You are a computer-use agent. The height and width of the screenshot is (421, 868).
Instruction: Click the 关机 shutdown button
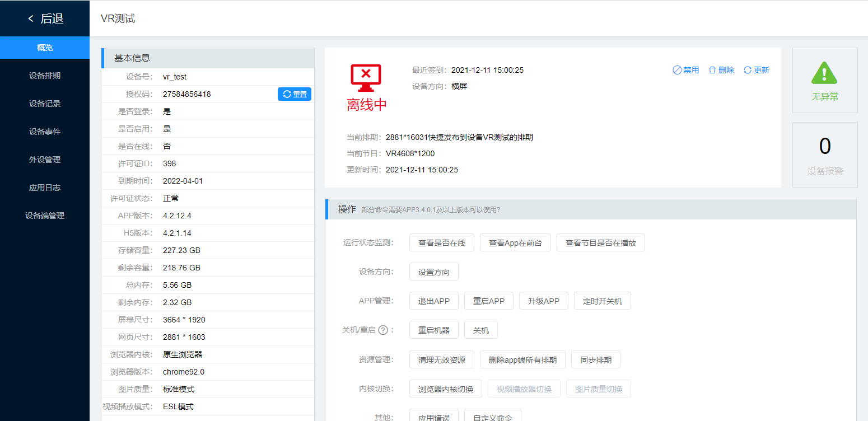481,330
